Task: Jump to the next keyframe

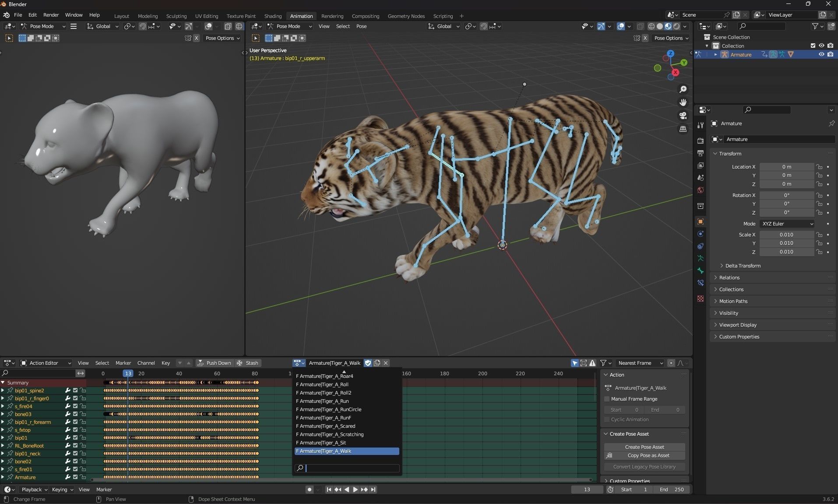Action: click(364, 490)
